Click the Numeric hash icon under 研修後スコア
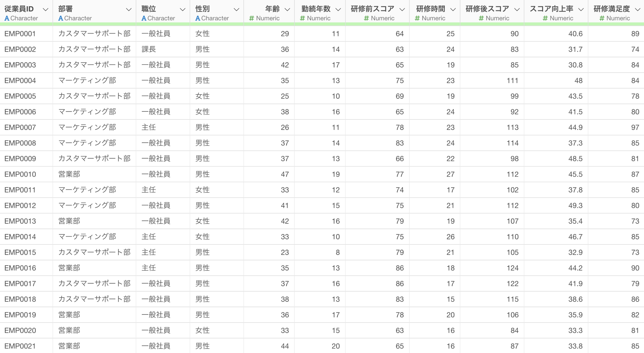 pos(481,18)
